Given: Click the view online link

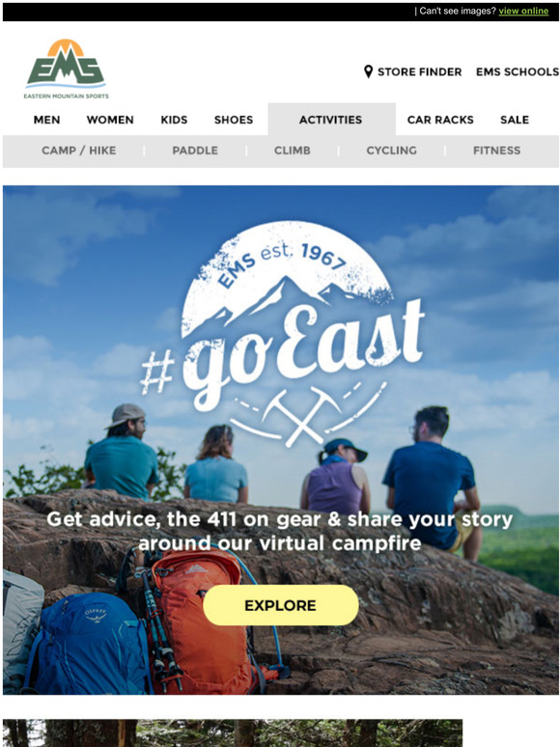Looking at the screenshot, I should [x=523, y=11].
